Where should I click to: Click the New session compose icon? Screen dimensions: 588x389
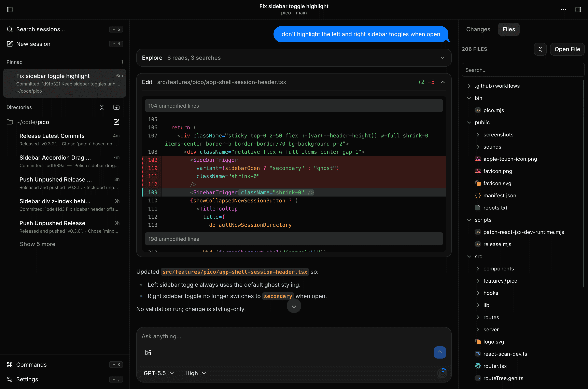(10, 44)
